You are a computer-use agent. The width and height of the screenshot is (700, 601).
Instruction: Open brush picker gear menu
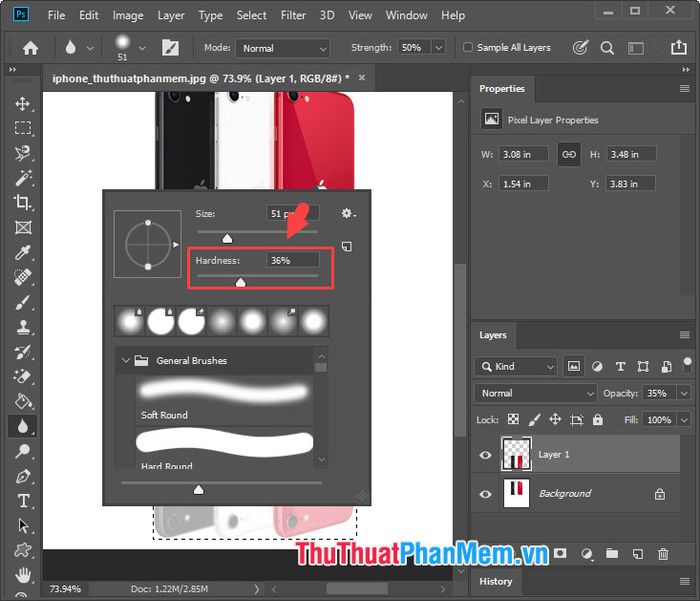[x=348, y=213]
